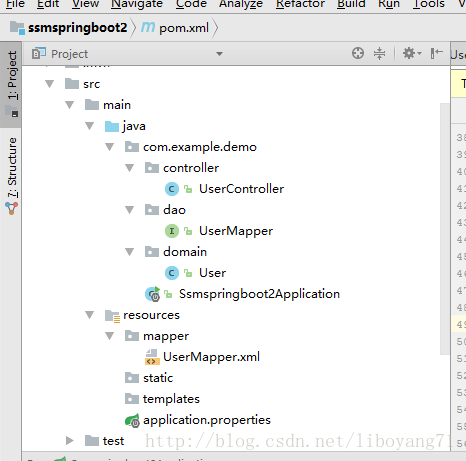Open the Code menu
466x461 pixels.
[191, 4]
